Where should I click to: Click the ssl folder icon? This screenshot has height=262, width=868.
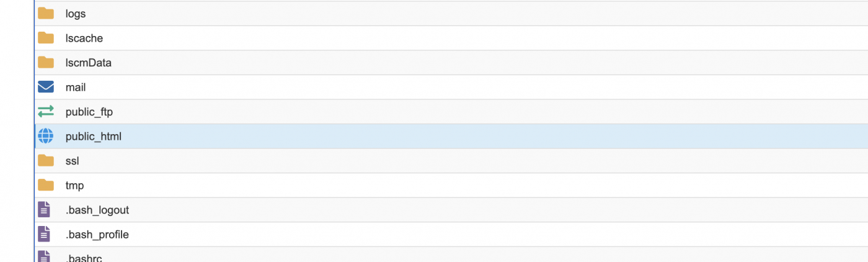[46, 161]
